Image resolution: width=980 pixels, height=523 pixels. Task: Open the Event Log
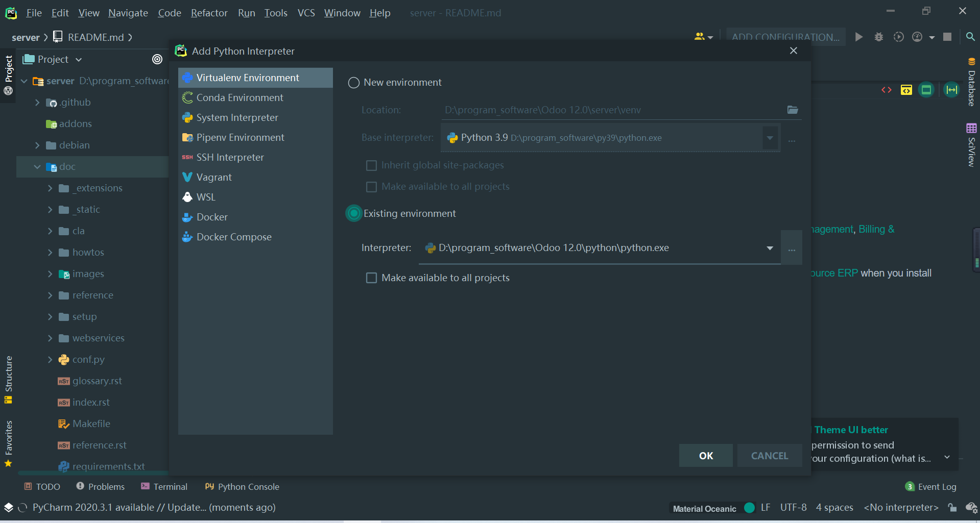point(930,487)
